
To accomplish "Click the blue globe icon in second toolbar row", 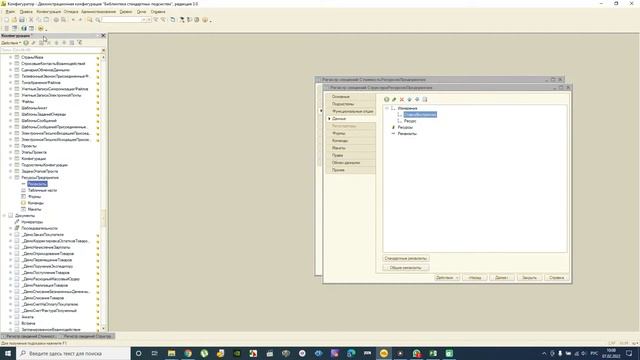I will tap(24, 28).
